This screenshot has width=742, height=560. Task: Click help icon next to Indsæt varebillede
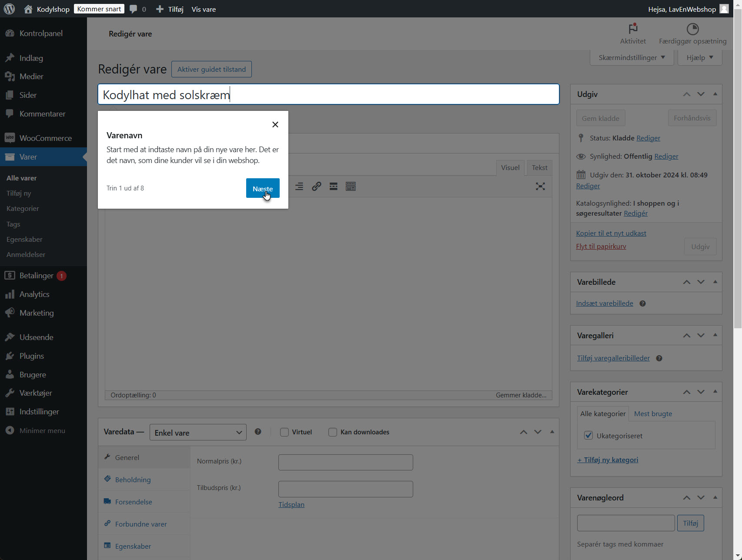[642, 304]
